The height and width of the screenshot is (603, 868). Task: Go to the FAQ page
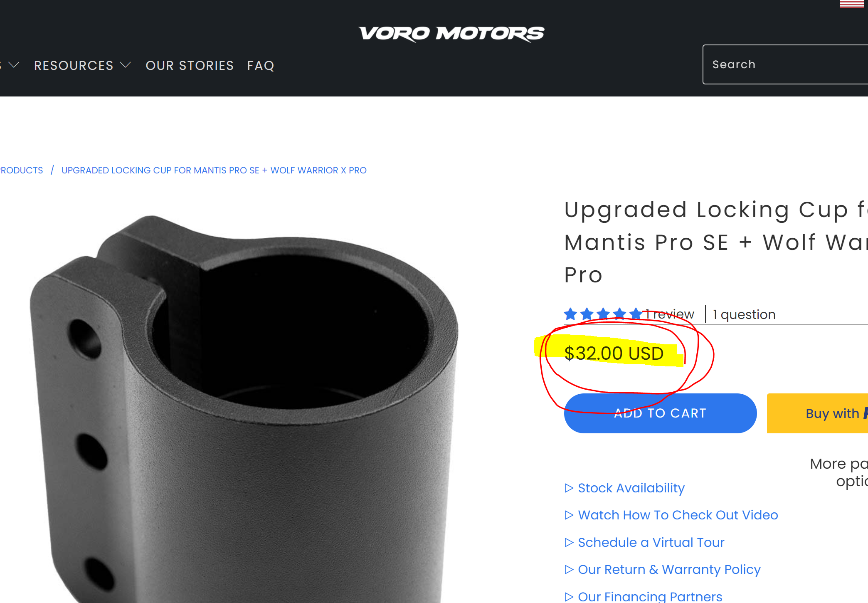pos(261,65)
